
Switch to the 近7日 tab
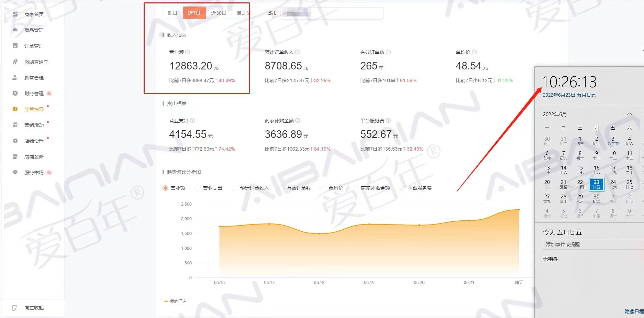[x=194, y=13]
